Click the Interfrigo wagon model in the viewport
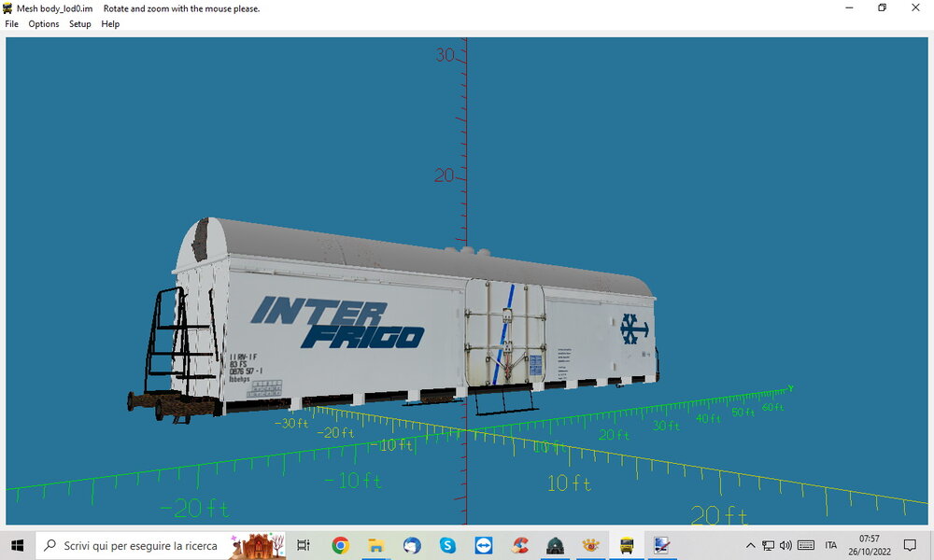Viewport: 934px width, 560px height. [393, 321]
